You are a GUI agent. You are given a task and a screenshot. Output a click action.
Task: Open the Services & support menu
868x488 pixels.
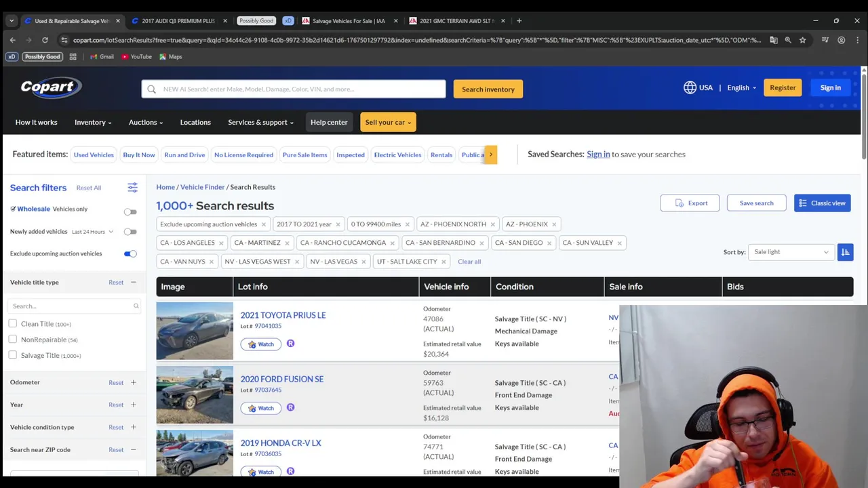260,122
